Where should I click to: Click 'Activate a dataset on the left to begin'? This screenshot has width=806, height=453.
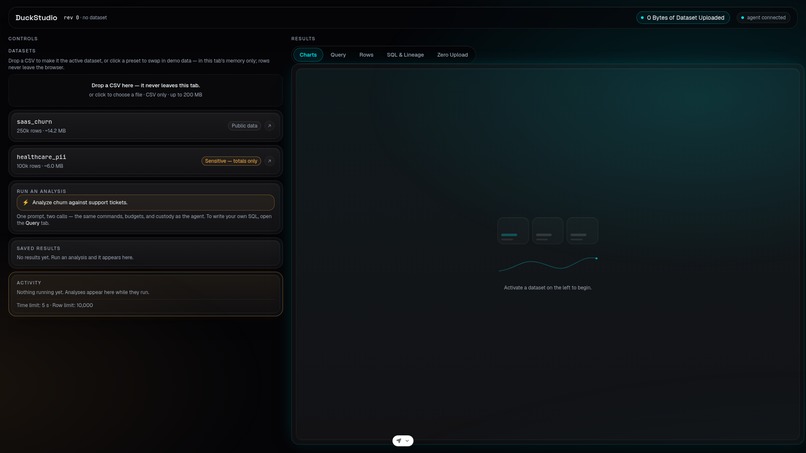click(x=547, y=288)
